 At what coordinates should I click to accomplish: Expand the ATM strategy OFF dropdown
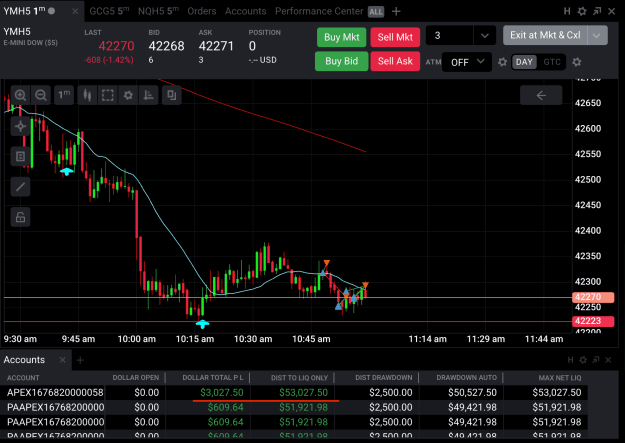[x=467, y=62]
